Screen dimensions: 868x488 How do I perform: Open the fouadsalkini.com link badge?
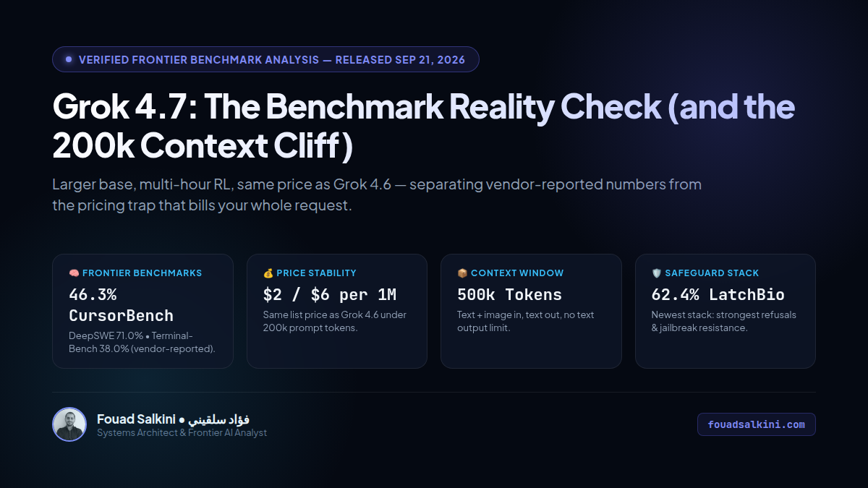pyautogui.click(x=756, y=424)
